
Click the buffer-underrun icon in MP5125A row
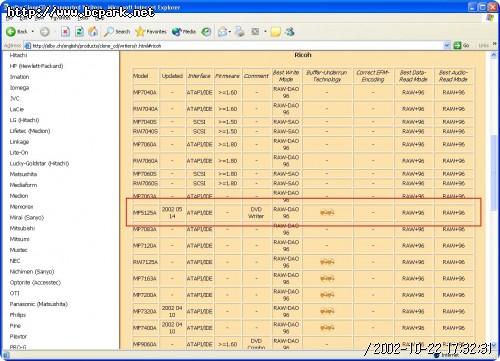point(327,212)
